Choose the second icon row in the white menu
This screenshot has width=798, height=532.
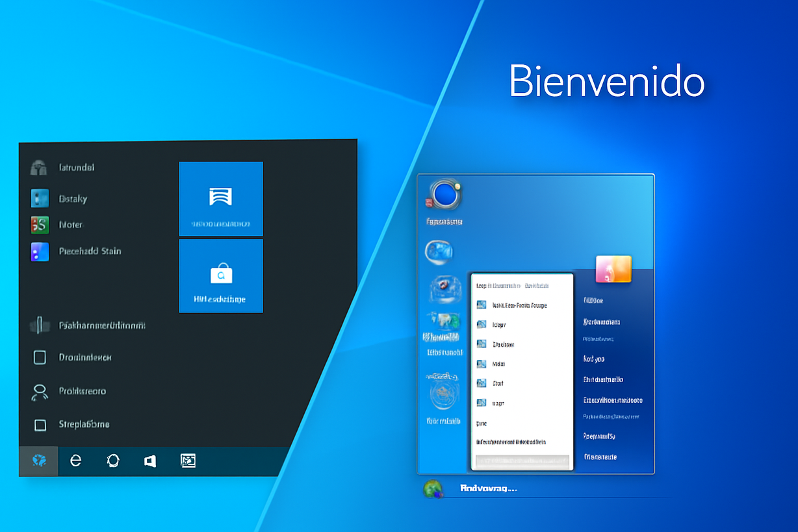[521, 324]
